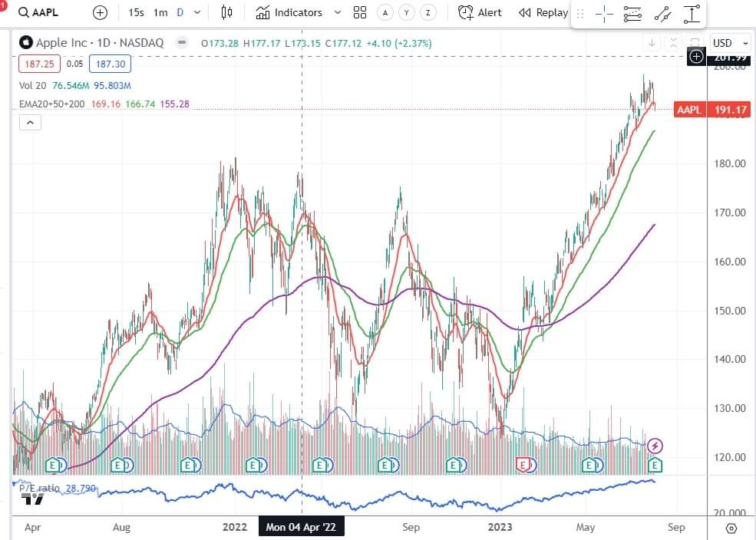Switch to the 15s timeframe

click(136, 12)
